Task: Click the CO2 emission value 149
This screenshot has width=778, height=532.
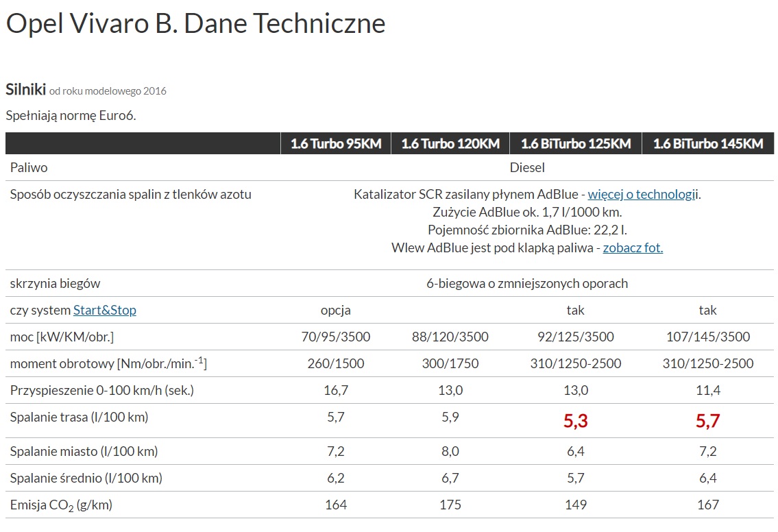Action: point(576,505)
